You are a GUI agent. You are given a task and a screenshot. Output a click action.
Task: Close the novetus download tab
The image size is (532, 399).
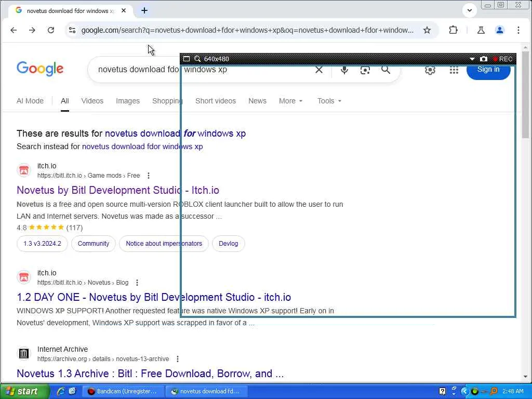[124, 10]
